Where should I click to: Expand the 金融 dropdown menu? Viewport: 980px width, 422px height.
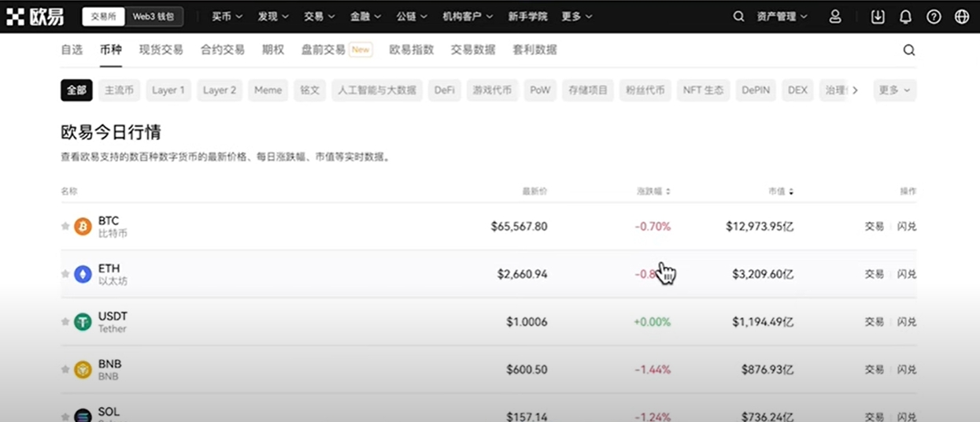click(366, 17)
